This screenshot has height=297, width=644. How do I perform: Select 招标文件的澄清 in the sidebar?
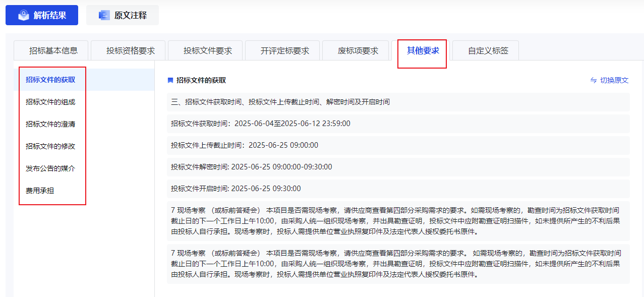(x=84, y=124)
